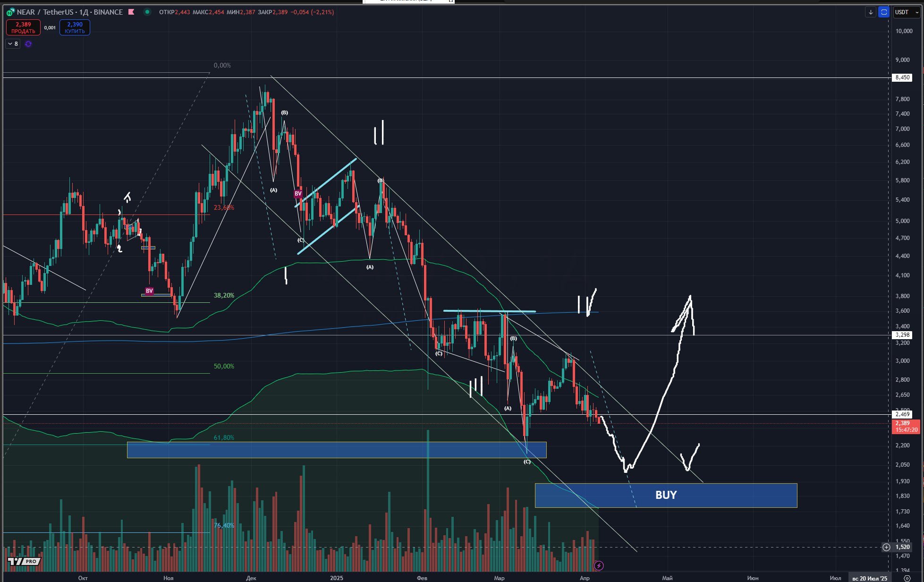The height and width of the screenshot is (582, 924).
Task: Click the 2,469 horizontal line price label
Action: pyautogui.click(x=902, y=414)
